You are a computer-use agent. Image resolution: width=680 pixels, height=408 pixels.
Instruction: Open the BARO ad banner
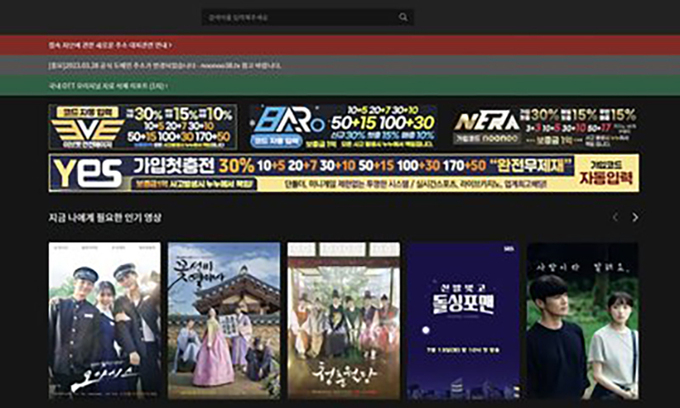pos(343,127)
